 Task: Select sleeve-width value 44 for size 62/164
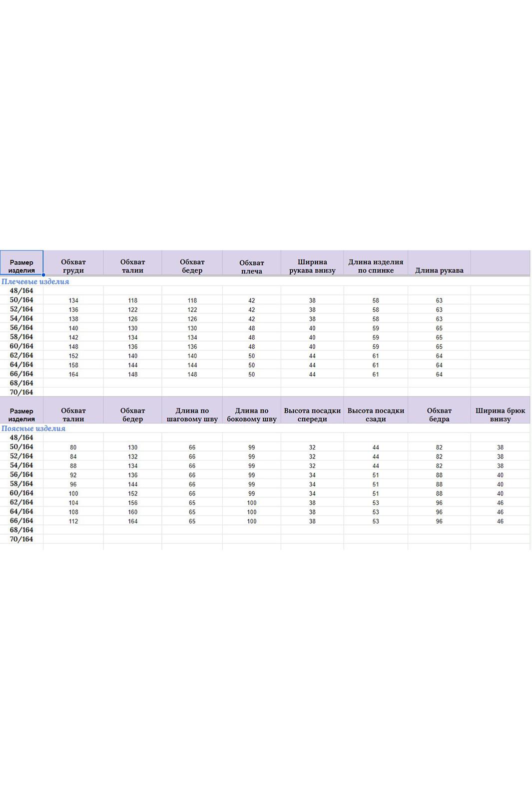coord(312,356)
